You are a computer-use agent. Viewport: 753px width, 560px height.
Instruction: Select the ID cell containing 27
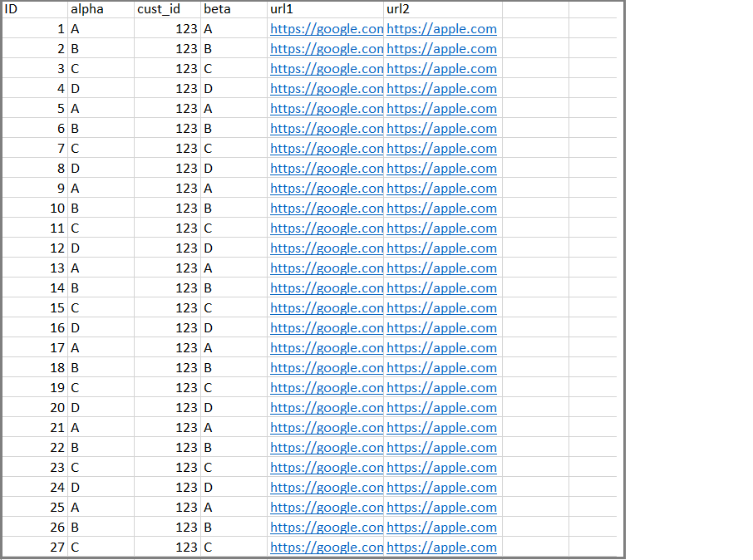point(34,548)
